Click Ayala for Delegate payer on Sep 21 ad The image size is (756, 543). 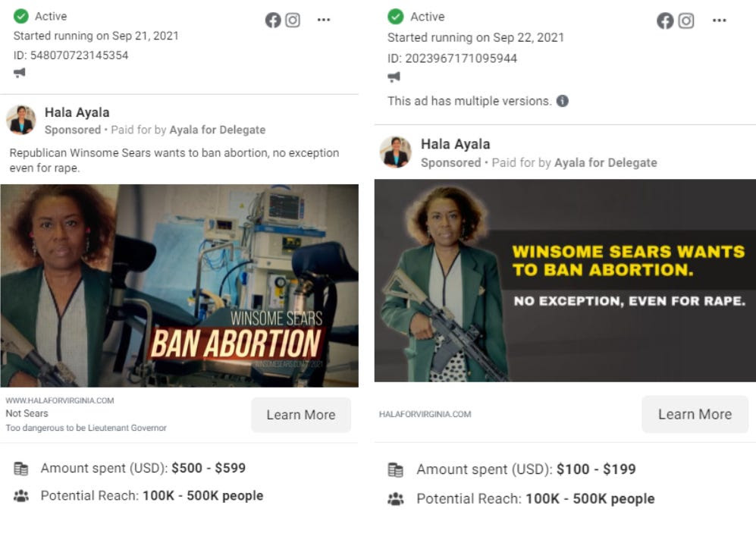pyautogui.click(x=218, y=130)
